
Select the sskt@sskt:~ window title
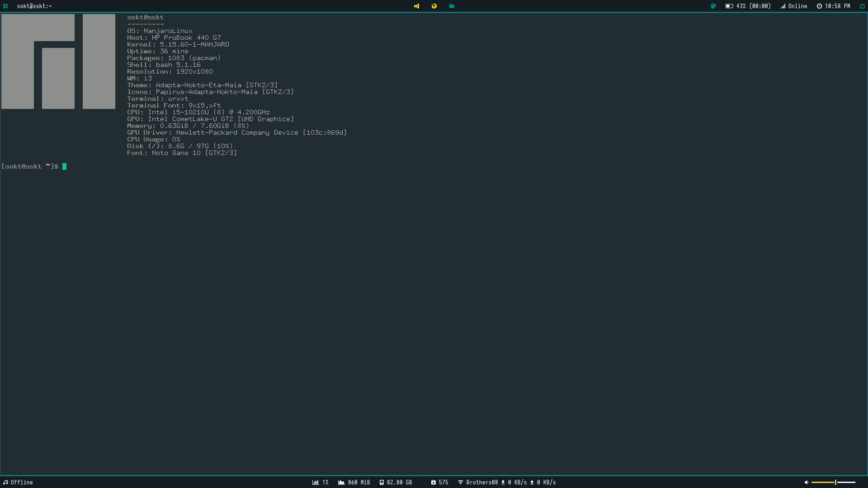34,6
